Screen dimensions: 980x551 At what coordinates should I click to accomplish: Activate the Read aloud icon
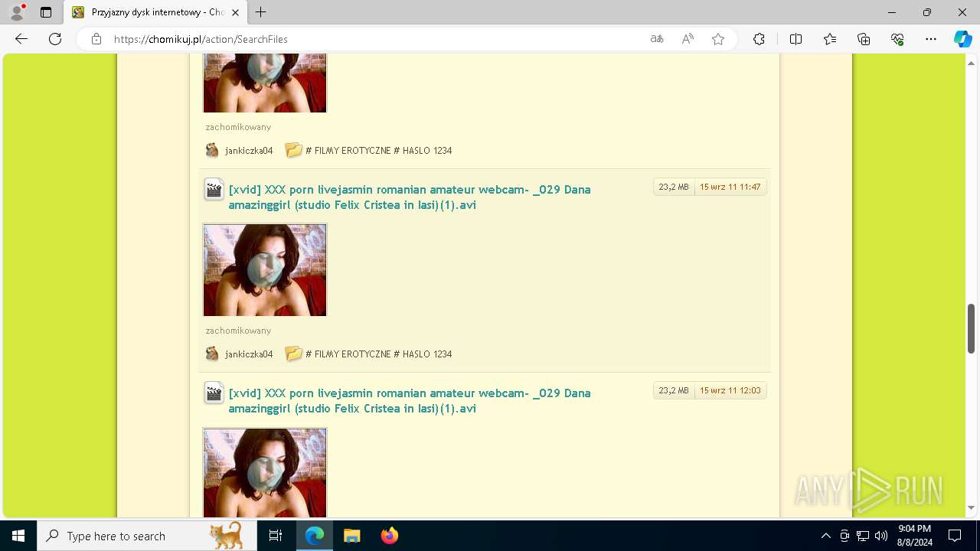[688, 39]
